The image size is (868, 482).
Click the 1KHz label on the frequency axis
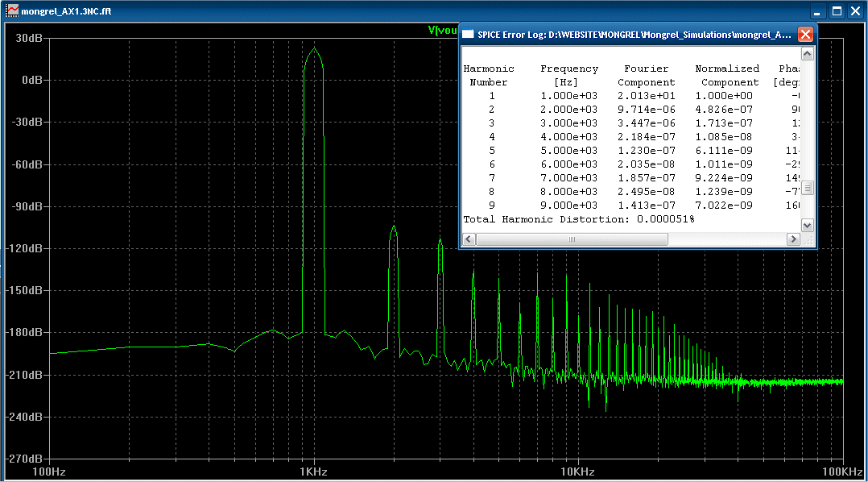[x=313, y=472]
